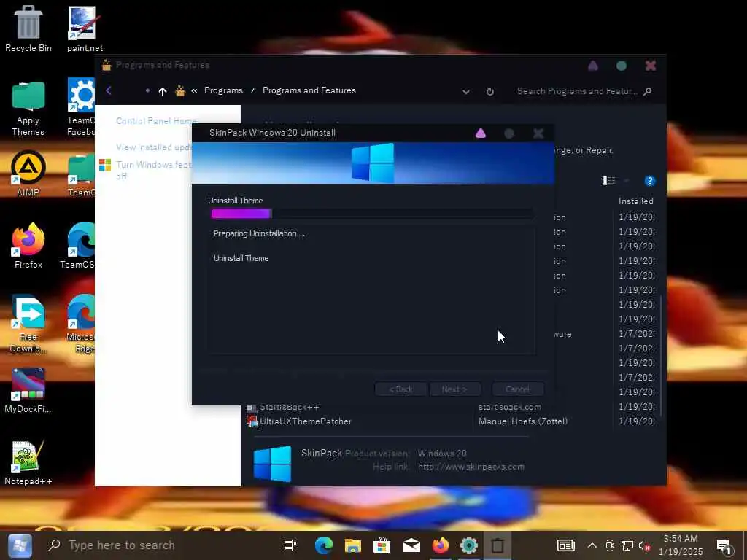This screenshot has height=560, width=747.
Task: Open Notepad++ from the desktop
Action: [28, 463]
